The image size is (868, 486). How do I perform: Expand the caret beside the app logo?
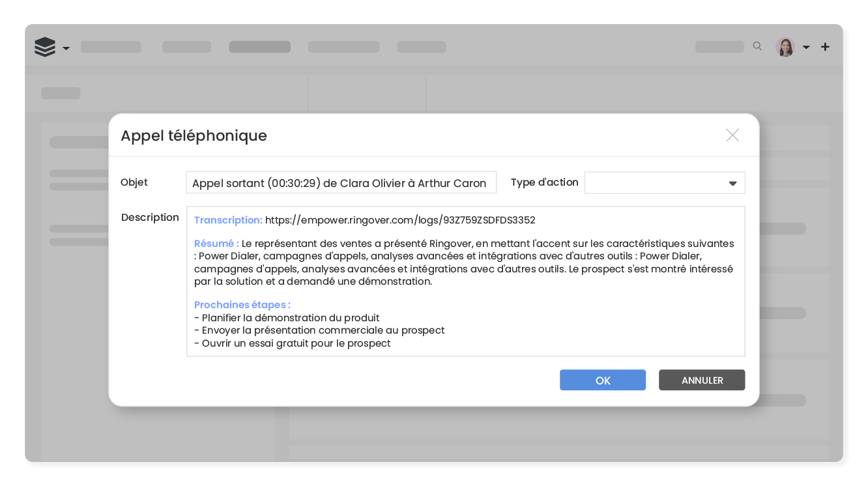(x=66, y=48)
